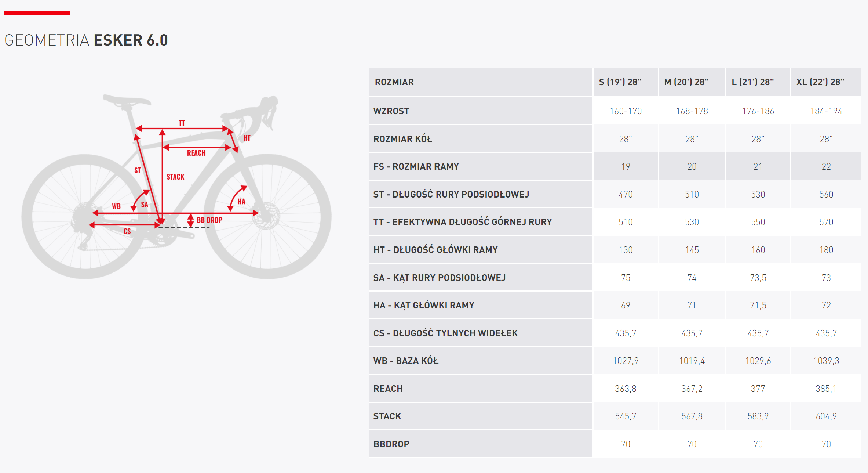This screenshot has width=868, height=473.
Task: Click the WZROST row label
Action: point(391,111)
